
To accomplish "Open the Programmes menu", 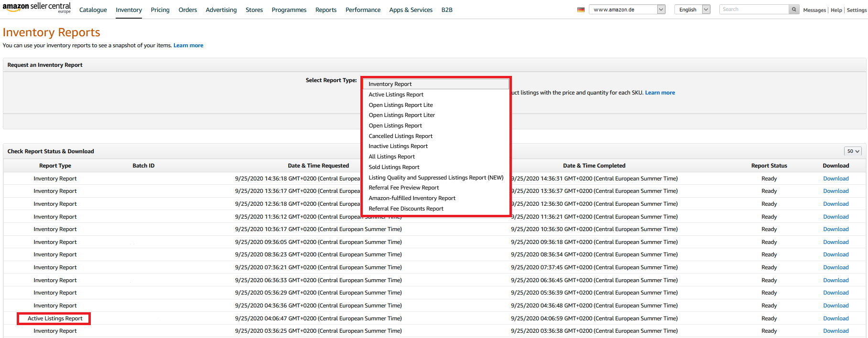I will point(289,10).
